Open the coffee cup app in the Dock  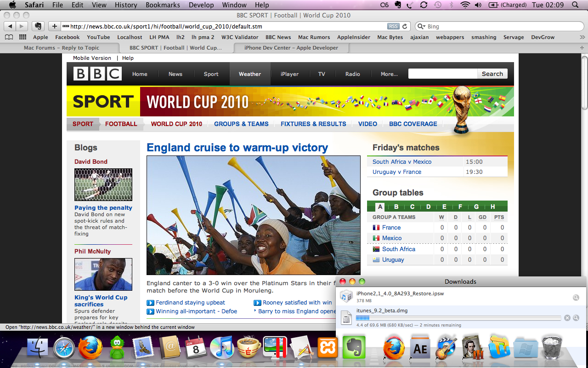(249, 347)
